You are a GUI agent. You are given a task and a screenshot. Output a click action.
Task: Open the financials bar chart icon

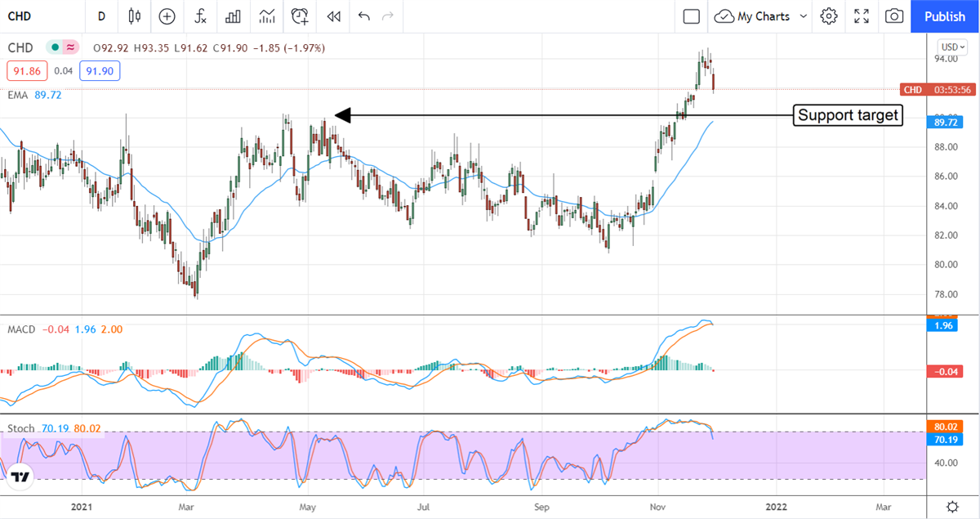click(233, 16)
